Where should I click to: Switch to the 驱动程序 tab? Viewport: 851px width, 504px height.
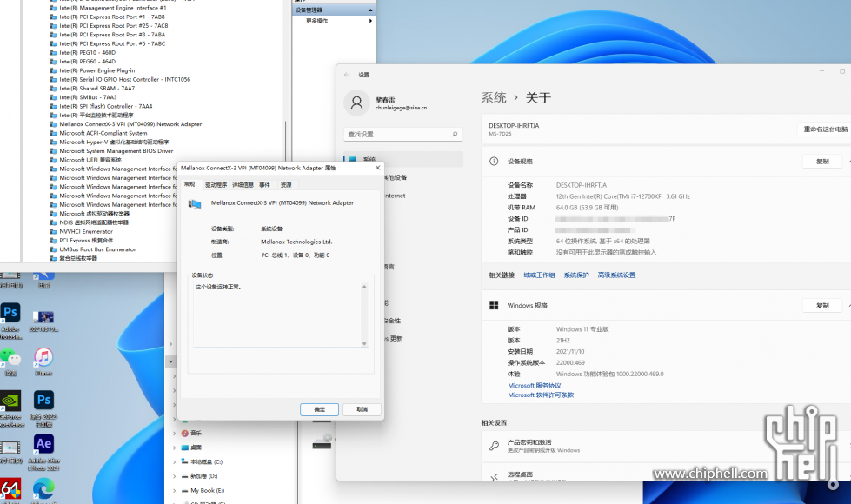216,185
